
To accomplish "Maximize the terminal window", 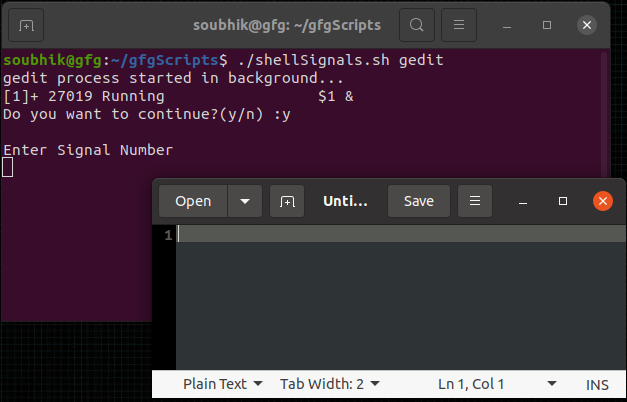I will tap(547, 25).
